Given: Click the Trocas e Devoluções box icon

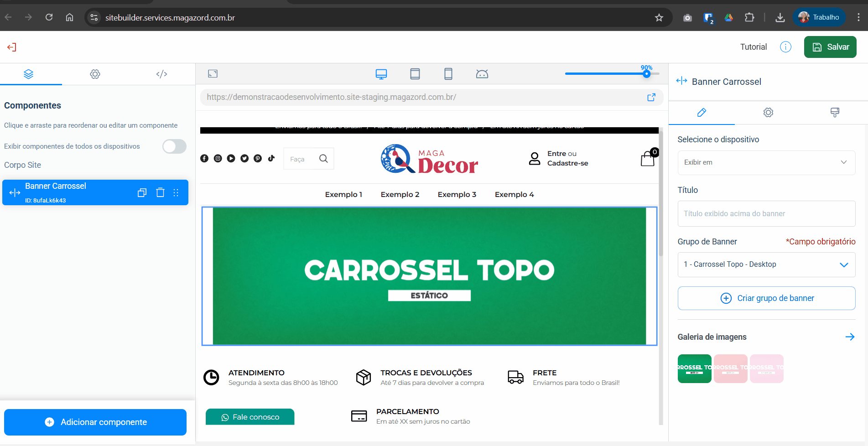Looking at the screenshot, I should [x=364, y=378].
